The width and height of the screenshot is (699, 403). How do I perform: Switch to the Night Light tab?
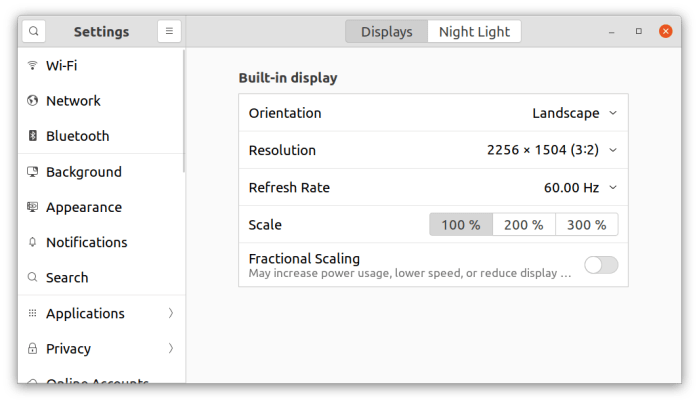point(474,32)
